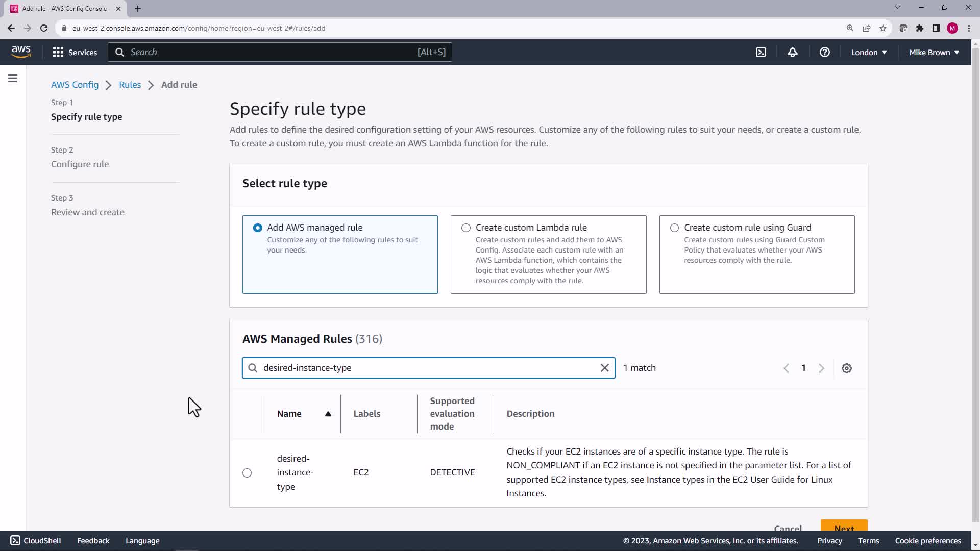Open Language menu in the footer
The image size is (980, 551).
coord(142,541)
